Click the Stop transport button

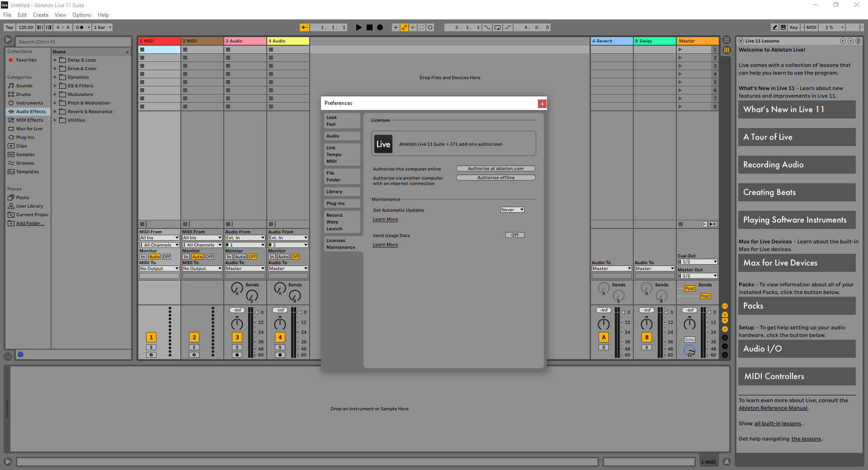[x=369, y=27]
